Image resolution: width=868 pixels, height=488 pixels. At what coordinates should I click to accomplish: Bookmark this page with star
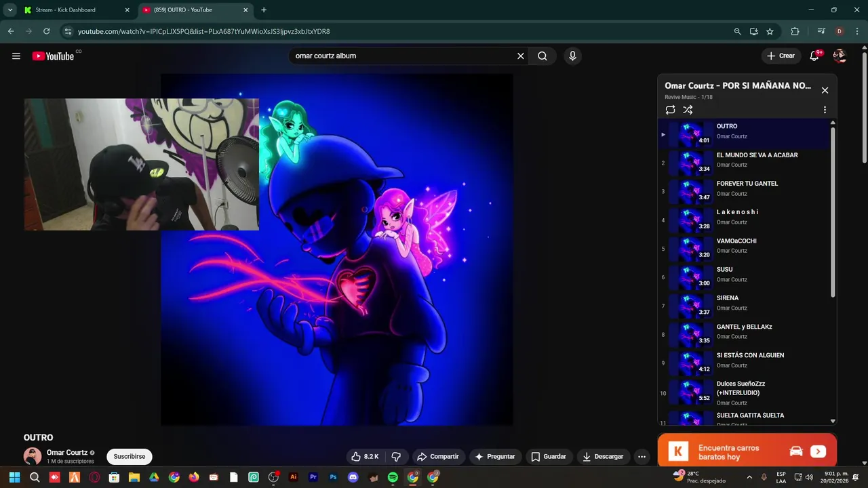(770, 31)
